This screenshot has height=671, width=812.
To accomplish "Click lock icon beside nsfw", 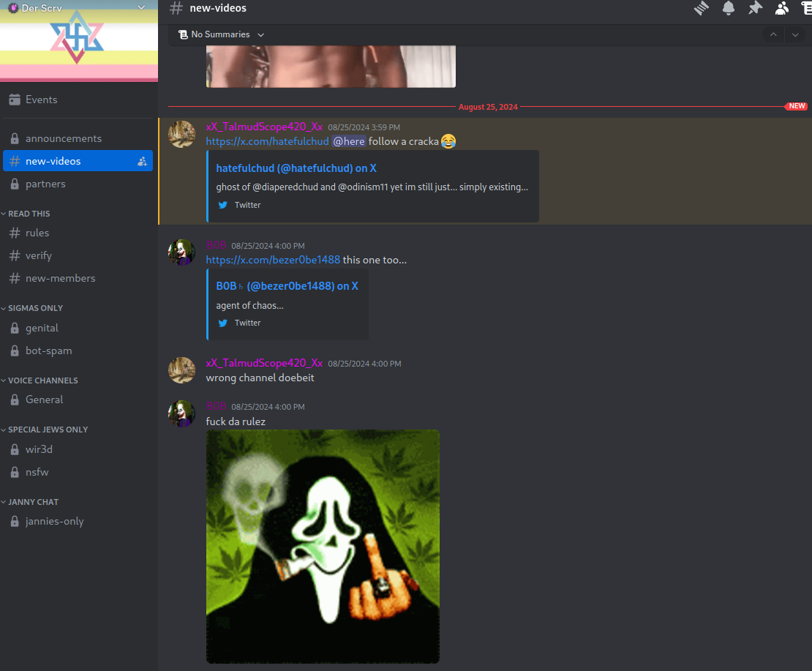I will click(15, 472).
